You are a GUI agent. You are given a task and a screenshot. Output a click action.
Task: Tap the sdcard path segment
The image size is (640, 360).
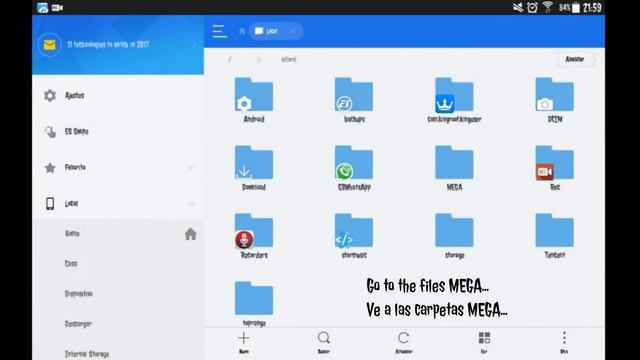288,60
